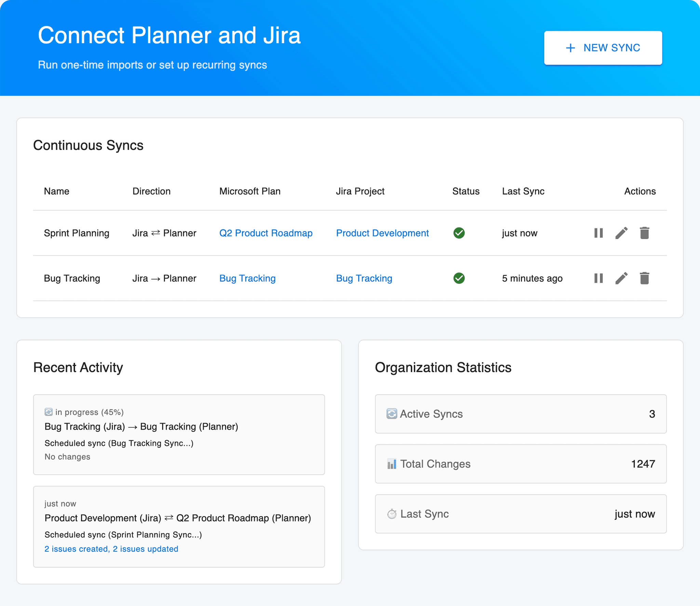Click the in-progress 45% indicator
The width and height of the screenshot is (700, 606).
pyautogui.click(x=90, y=412)
